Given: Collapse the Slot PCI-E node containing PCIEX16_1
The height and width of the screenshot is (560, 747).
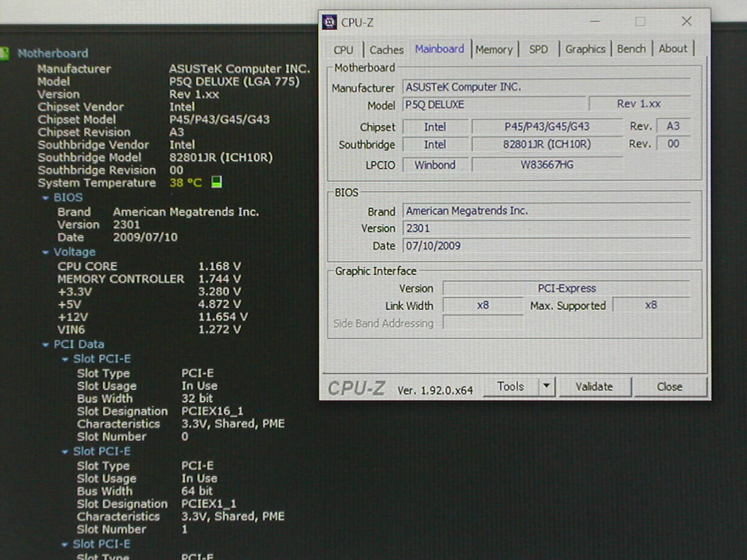Looking at the screenshot, I should click(65, 360).
